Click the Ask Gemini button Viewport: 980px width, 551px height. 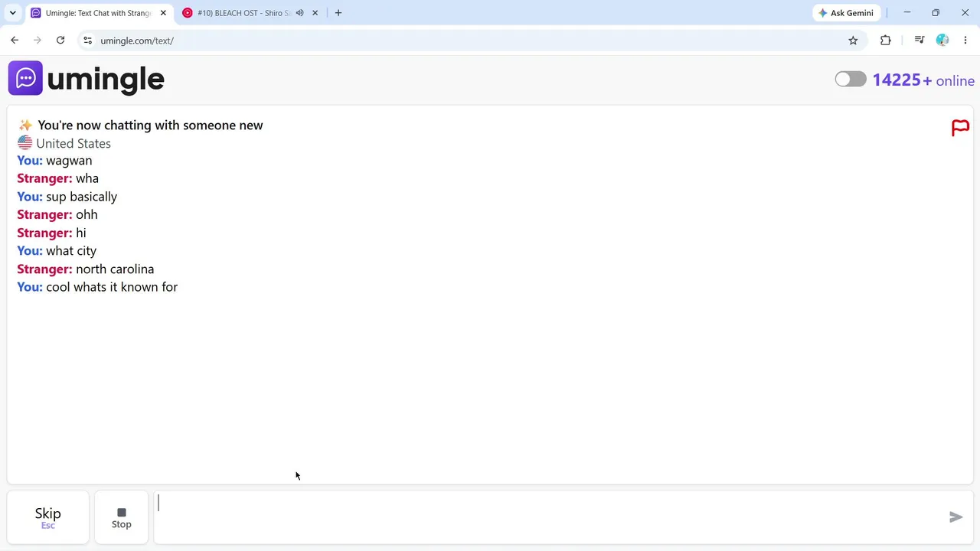(x=847, y=13)
